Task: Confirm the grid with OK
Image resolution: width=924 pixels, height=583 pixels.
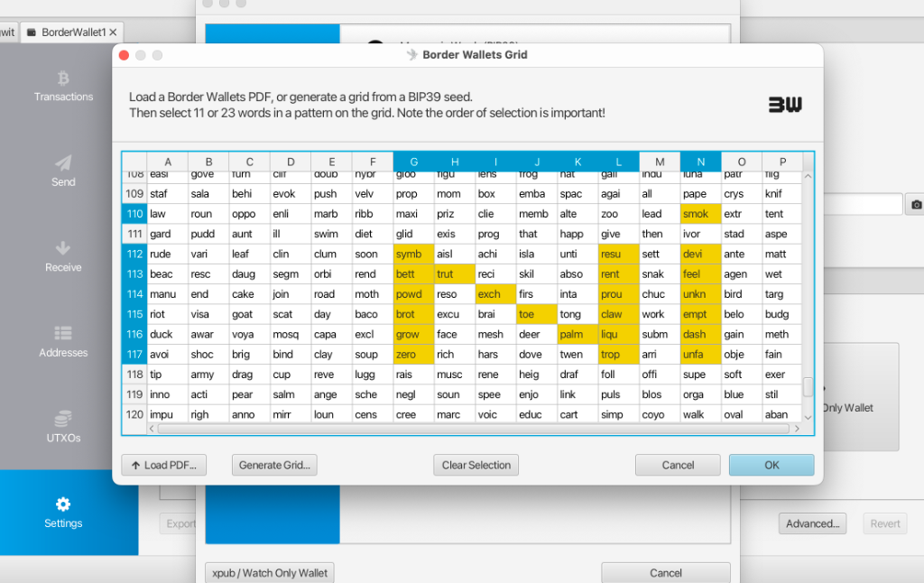Action: 772,465
